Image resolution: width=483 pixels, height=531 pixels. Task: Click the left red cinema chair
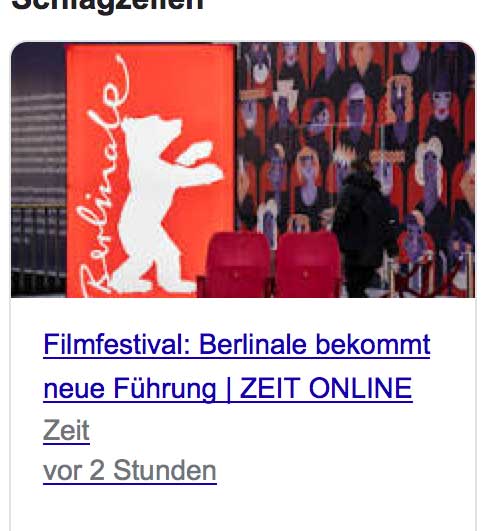point(238,264)
